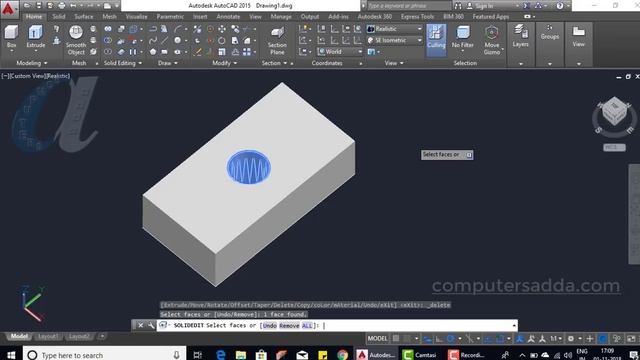Screen dimensions: 640x360
Task: Click Remove option in command line
Action: 289,325
